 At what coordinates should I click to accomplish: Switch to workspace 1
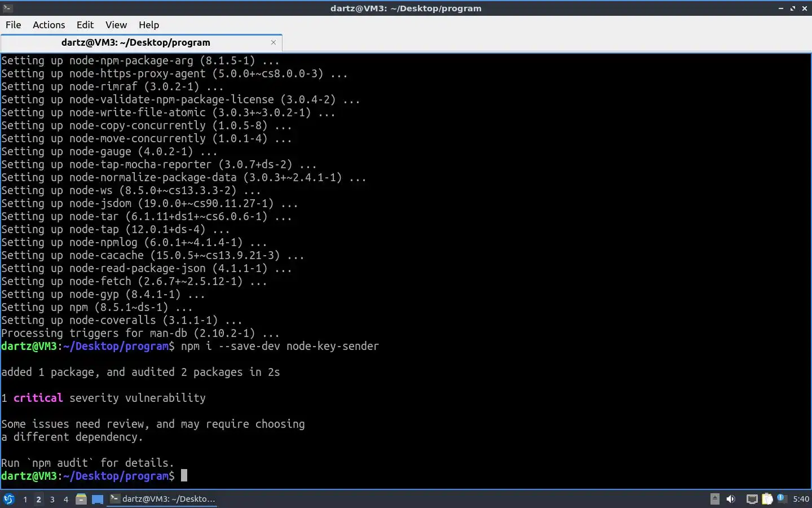(x=25, y=499)
